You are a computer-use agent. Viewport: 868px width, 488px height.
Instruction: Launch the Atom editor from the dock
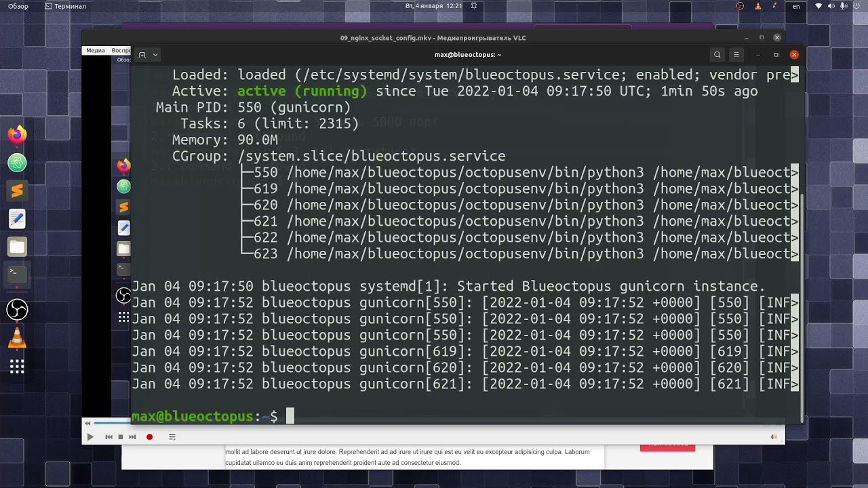[17, 163]
